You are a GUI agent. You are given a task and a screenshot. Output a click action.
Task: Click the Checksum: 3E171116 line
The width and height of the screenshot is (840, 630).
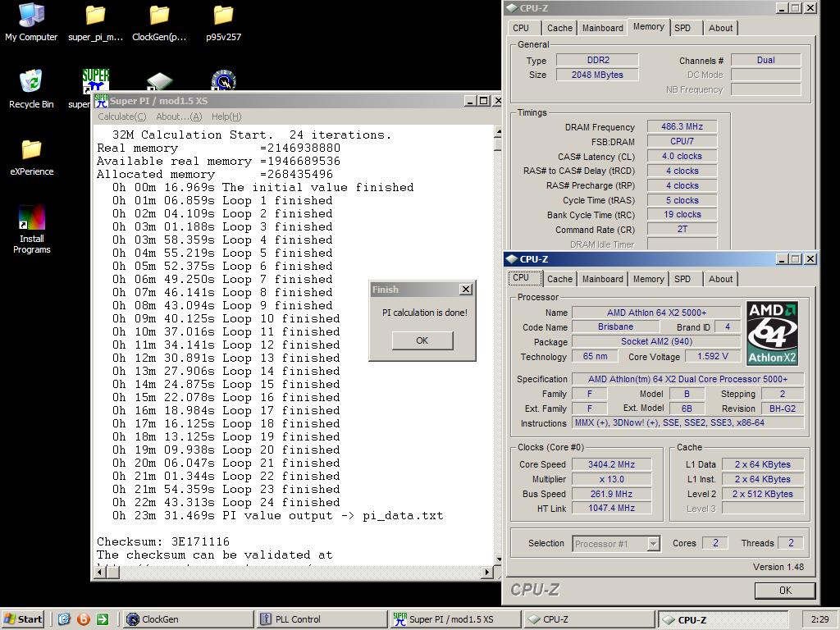163,541
